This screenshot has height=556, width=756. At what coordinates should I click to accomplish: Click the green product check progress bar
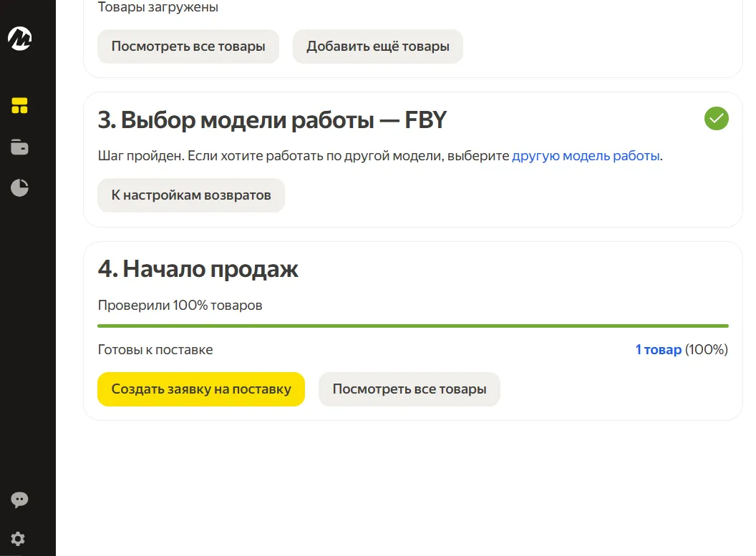pyautogui.click(x=412, y=326)
